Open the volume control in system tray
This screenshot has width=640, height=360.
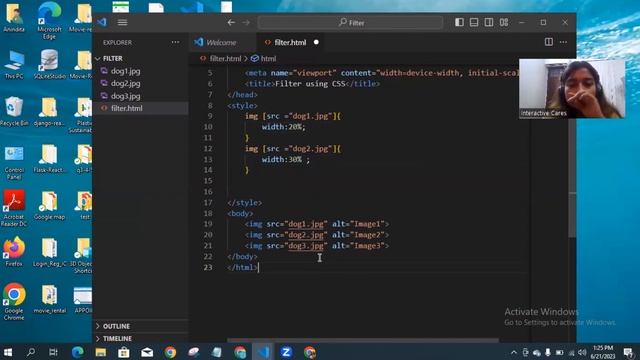pyautogui.click(x=582, y=353)
